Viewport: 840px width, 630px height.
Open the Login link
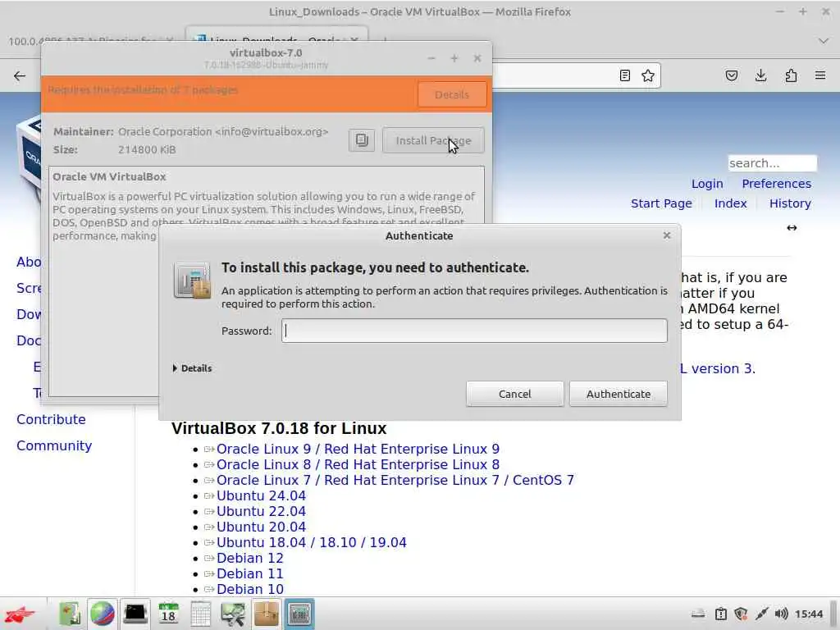coord(707,184)
